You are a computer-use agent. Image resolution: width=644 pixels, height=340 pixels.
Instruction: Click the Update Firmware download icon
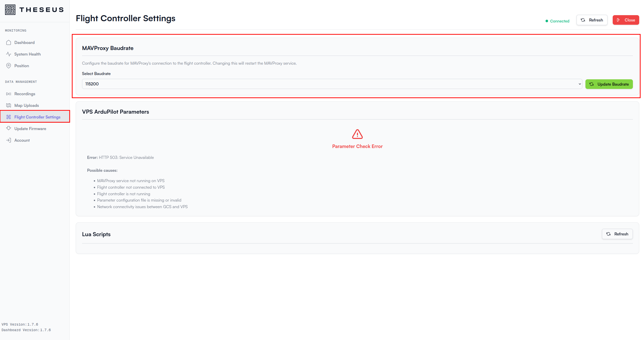click(x=9, y=128)
